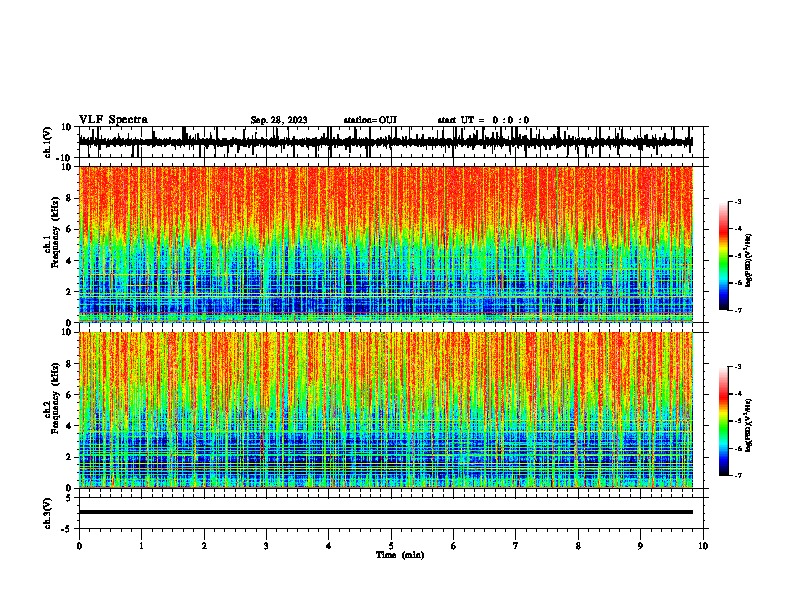Viewport: 792px width, 612px height.
Task: Click the ch.2 frequency axis tick "2"
Action: coord(69,457)
